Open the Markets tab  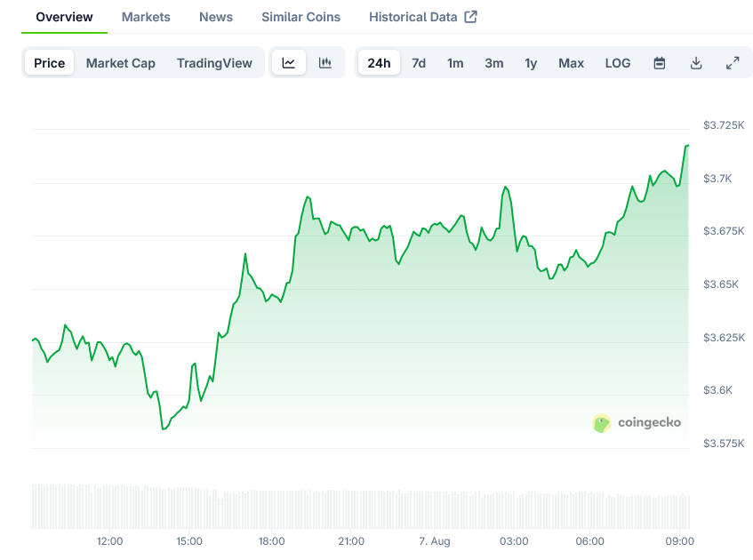point(146,17)
